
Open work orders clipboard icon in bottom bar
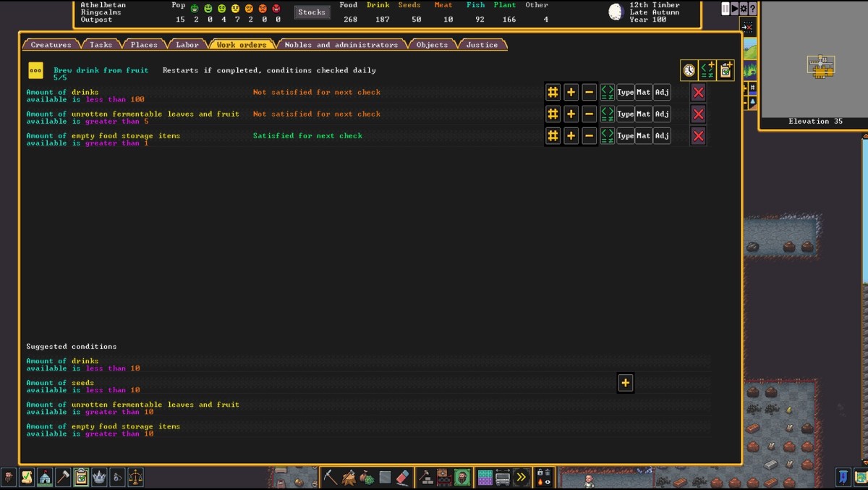(x=81, y=477)
